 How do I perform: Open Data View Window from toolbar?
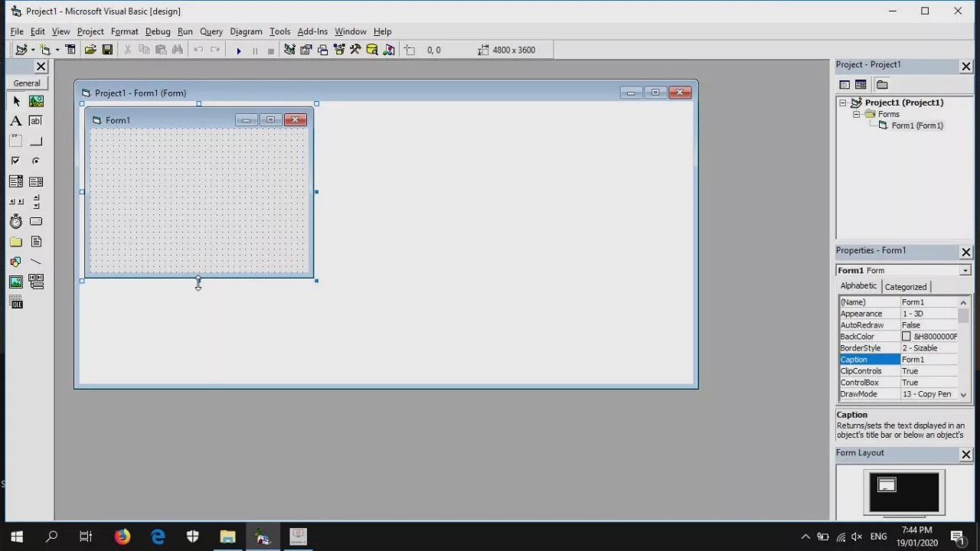tap(372, 50)
